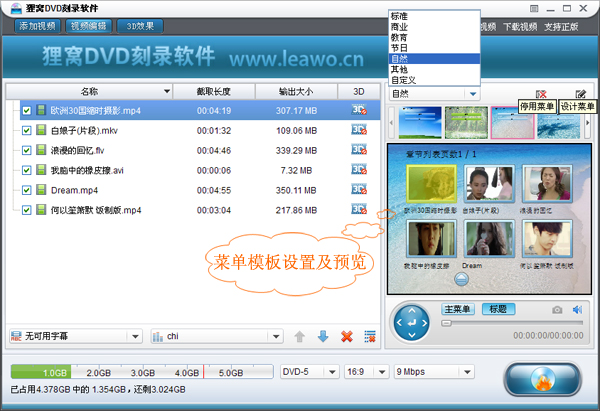Screen dimensions: 600x411
Task: Click the 3D icon for 浪漫的回忆.flv
Action: click(359, 150)
